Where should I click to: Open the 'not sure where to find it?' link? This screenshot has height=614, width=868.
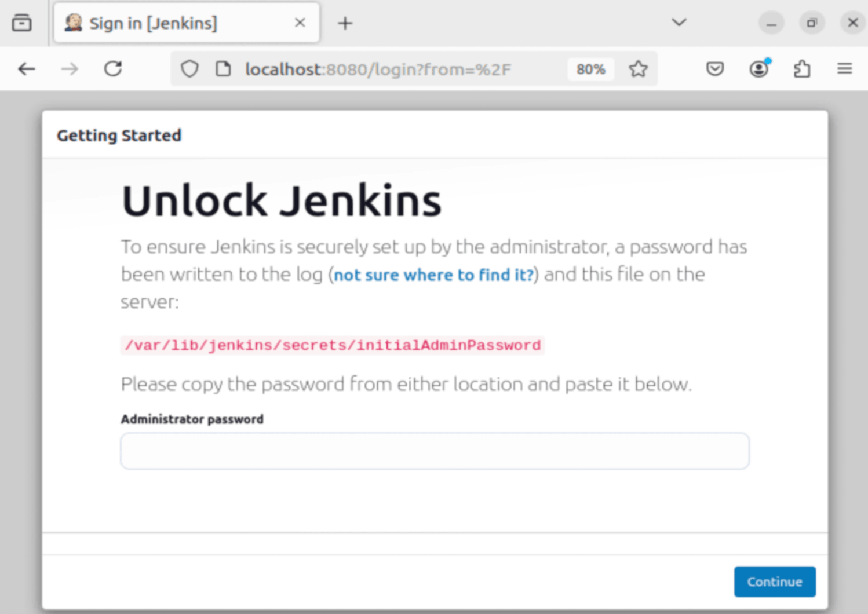point(433,275)
